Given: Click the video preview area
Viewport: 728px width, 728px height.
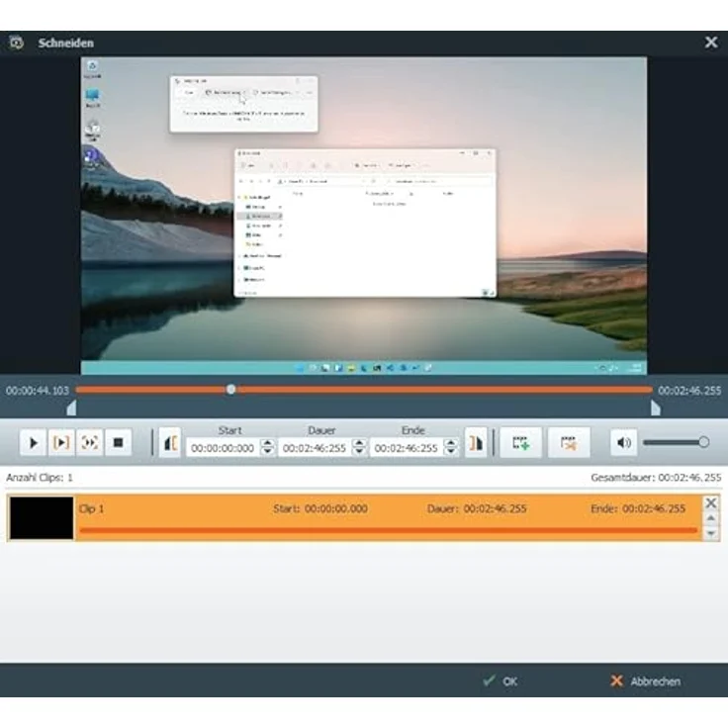Looking at the screenshot, I should [x=364, y=216].
